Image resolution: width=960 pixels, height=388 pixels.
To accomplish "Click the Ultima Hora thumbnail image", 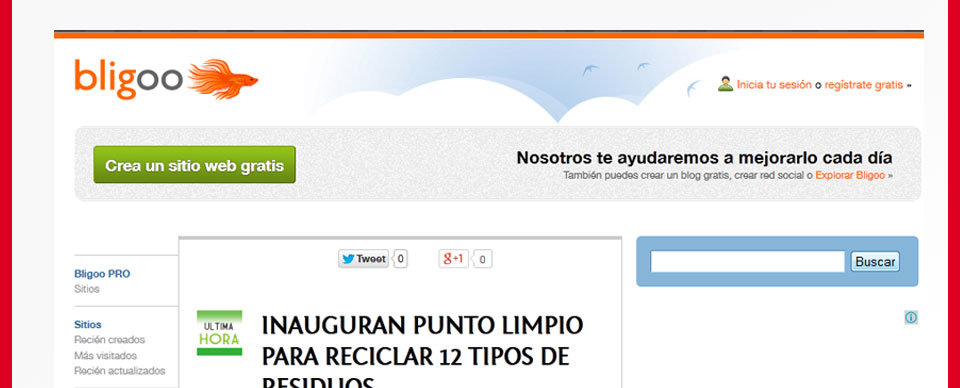I will click(219, 333).
